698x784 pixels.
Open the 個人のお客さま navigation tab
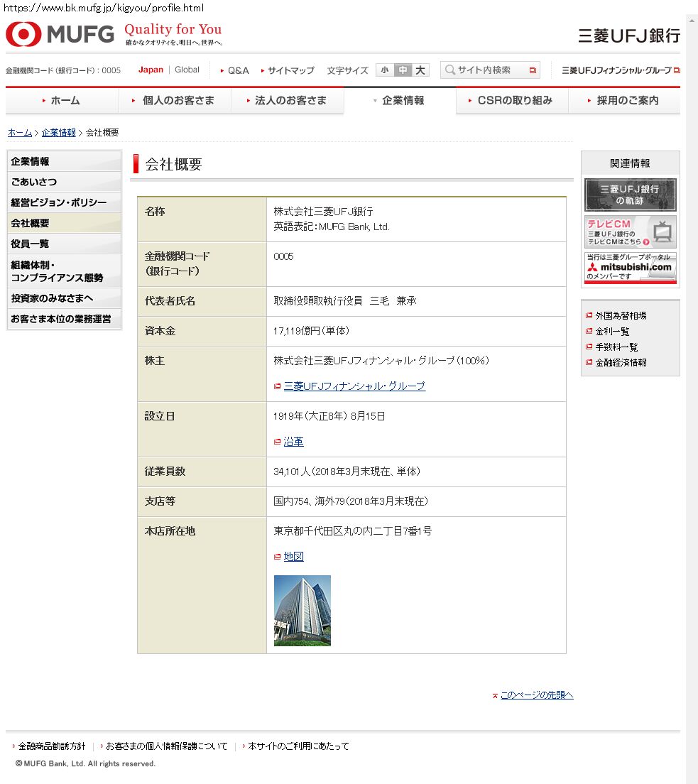pos(175,101)
